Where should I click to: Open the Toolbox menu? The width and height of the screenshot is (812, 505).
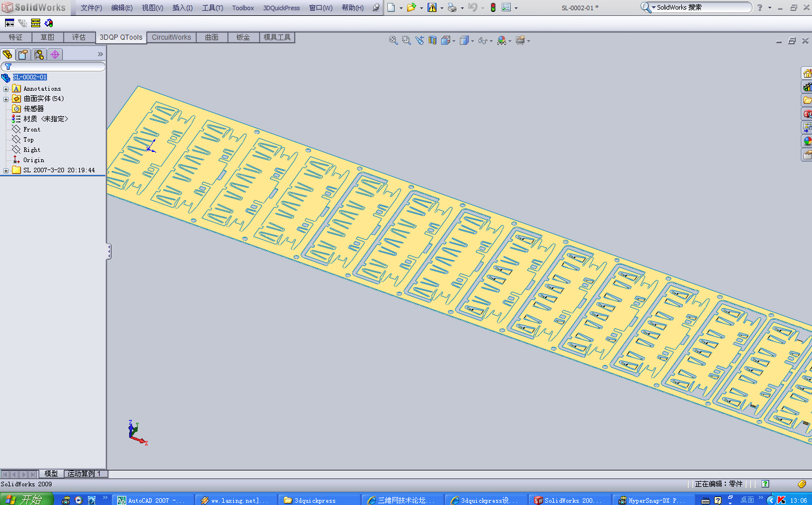click(x=243, y=8)
